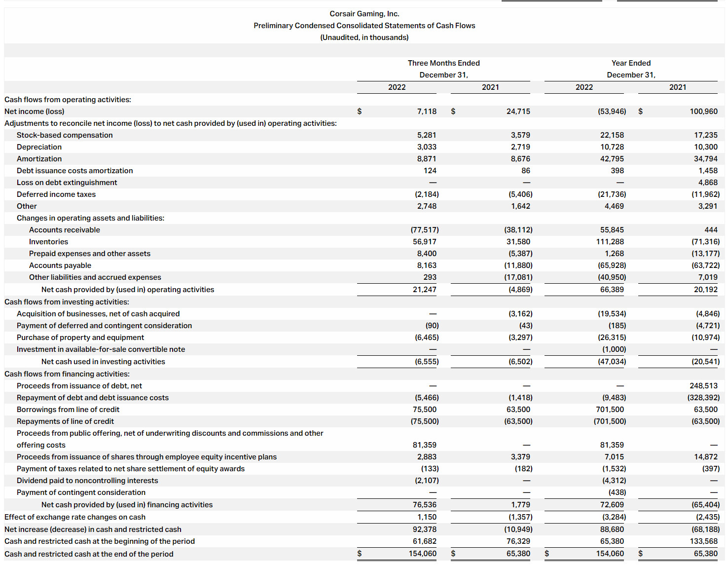Click 'Prepaid expenses and other assets' label

click(x=89, y=254)
